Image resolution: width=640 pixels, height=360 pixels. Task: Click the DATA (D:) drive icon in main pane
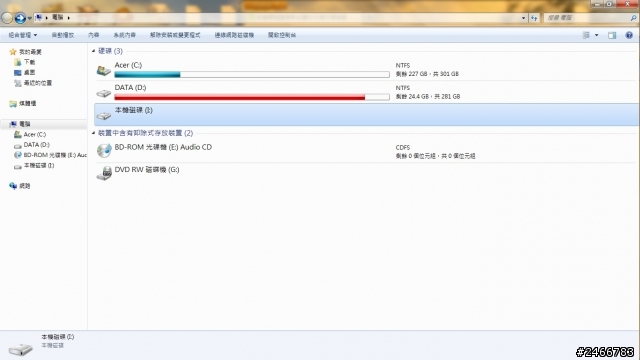point(104,93)
